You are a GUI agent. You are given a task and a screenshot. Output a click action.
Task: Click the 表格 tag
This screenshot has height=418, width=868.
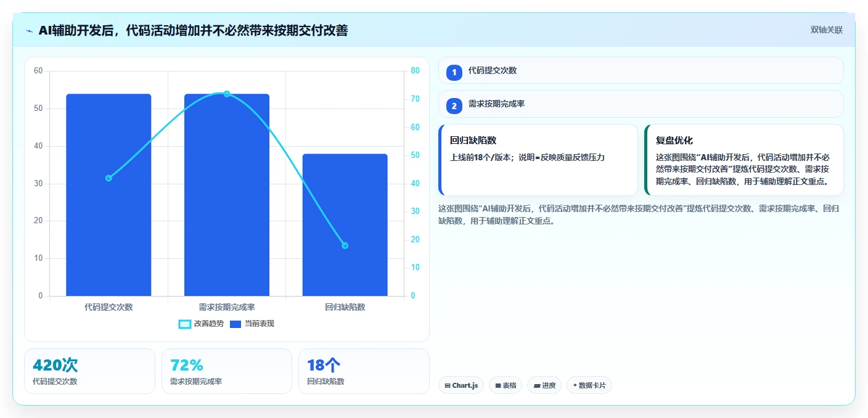click(506, 385)
